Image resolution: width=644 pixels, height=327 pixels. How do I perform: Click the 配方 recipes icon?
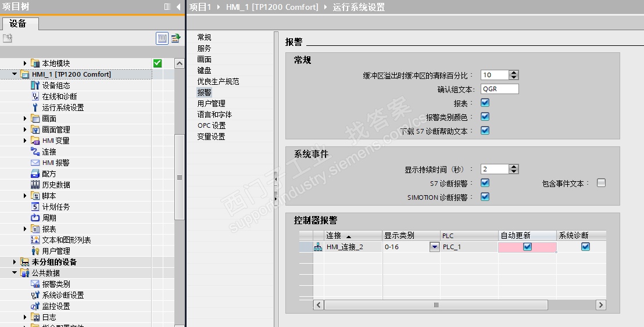point(35,174)
